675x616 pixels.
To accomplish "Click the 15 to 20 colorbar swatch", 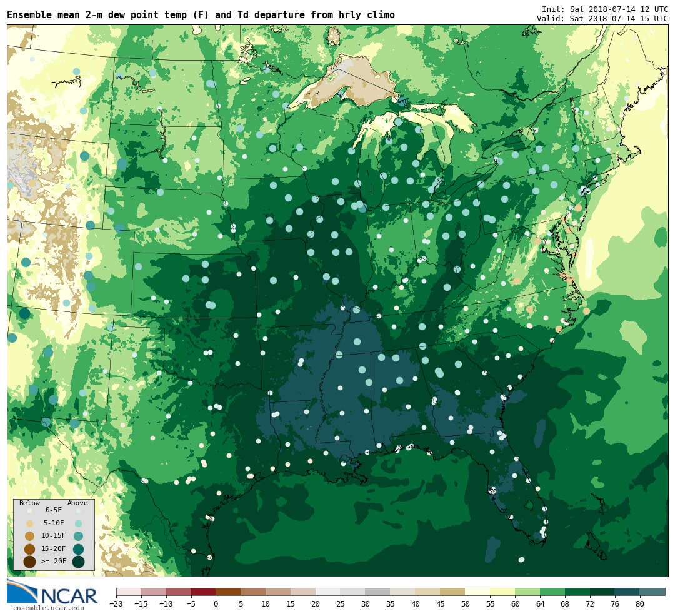I will (304, 592).
